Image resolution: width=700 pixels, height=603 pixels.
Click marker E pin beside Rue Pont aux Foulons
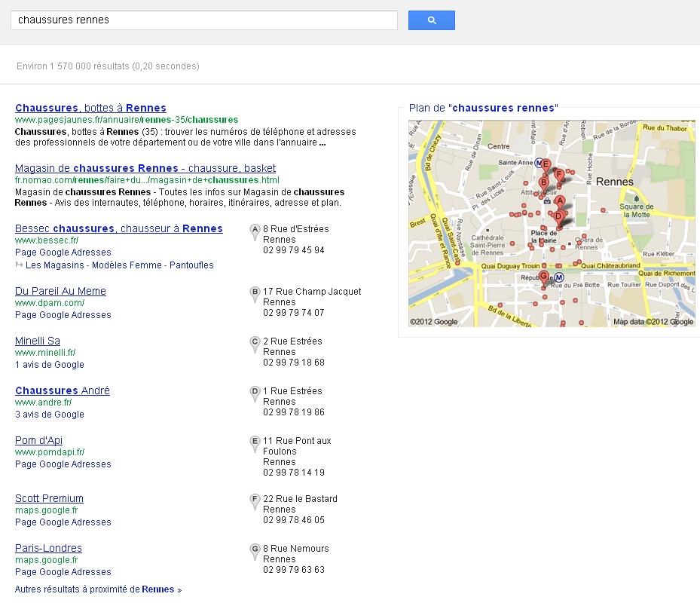pos(255,445)
